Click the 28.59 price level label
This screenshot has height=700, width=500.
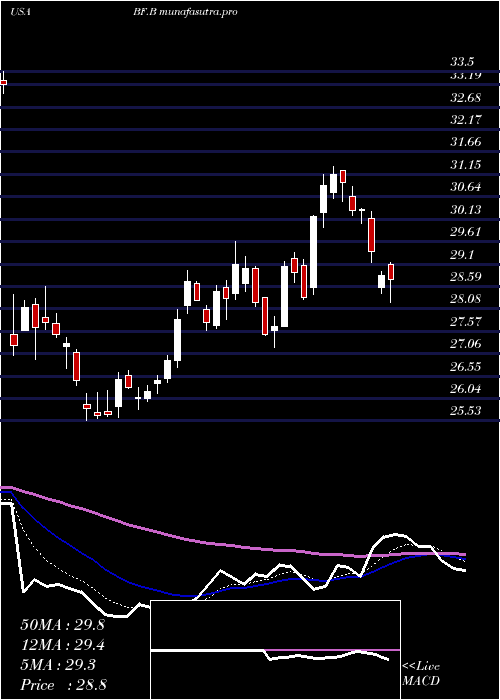466,277
